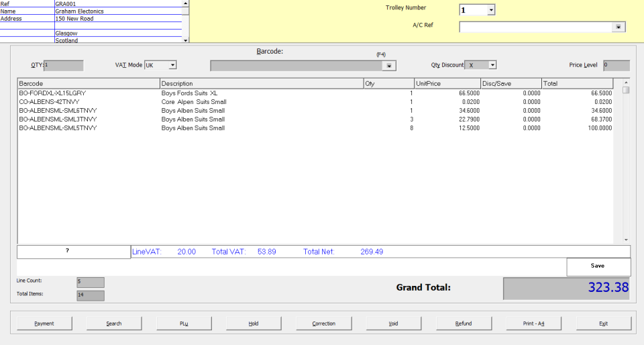The image size is (644, 345).
Task: Sort by the UnitPrice column header
Action: [x=447, y=83]
